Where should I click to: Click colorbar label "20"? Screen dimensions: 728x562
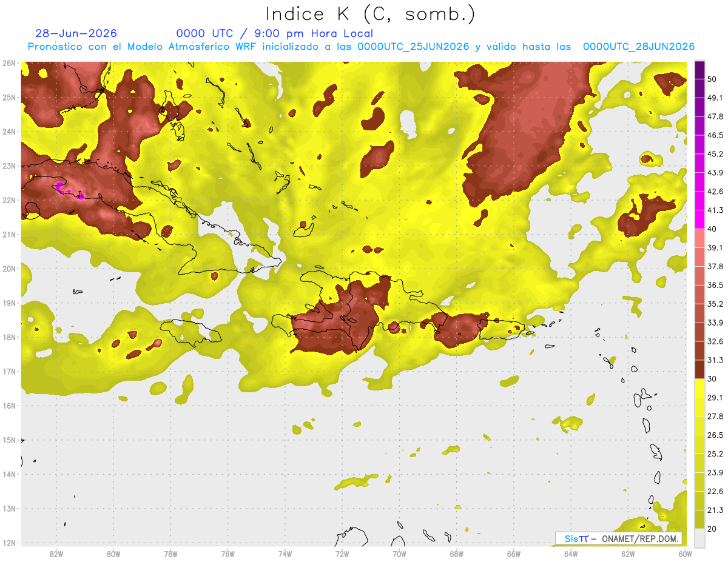tap(712, 528)
